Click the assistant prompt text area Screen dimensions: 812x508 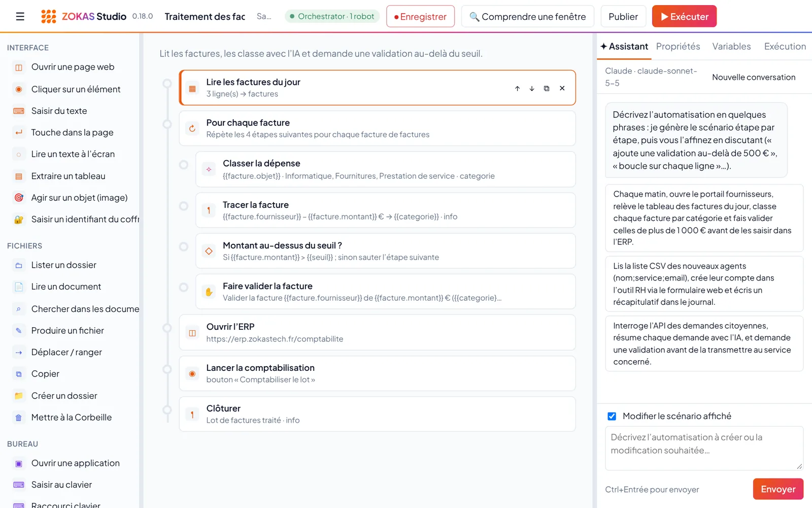pos(704,448)
